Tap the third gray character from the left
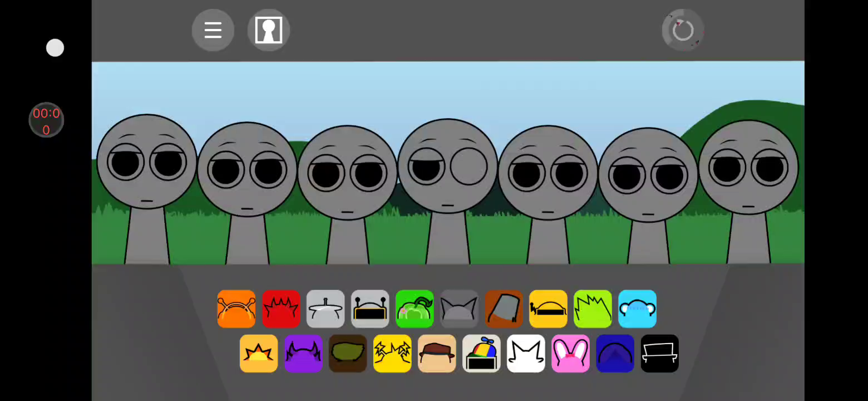The width and height of the screenshot is (868, 401). pos(347,195)
